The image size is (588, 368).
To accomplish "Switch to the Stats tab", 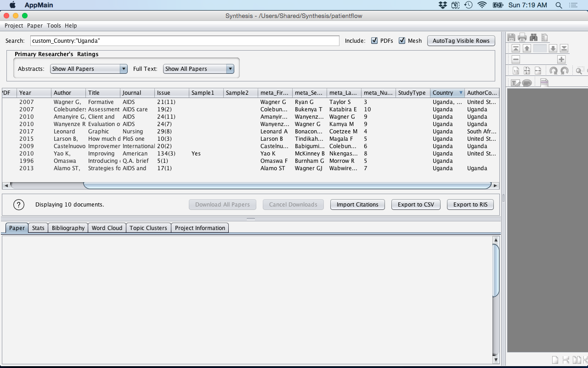I will [38, 228].
